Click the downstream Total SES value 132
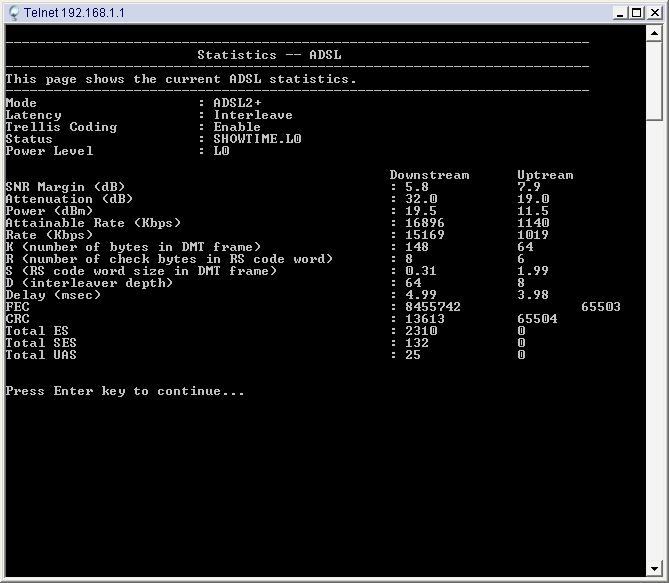The image size is (669, 583). [417, 343]
